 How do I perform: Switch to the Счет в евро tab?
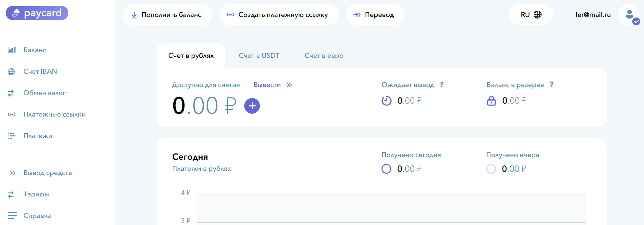click(324, 56)
